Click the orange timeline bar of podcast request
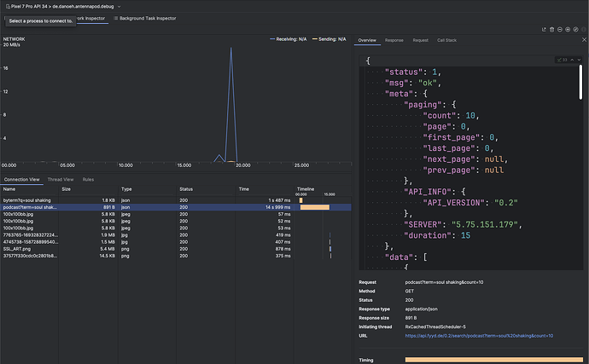The image size is (589, 364). (x=315, y=207)
